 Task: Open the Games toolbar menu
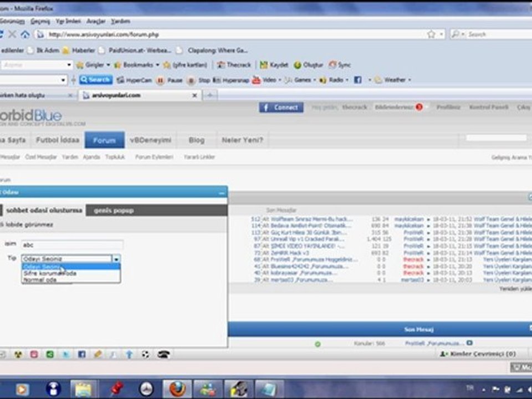coord(300,80)
